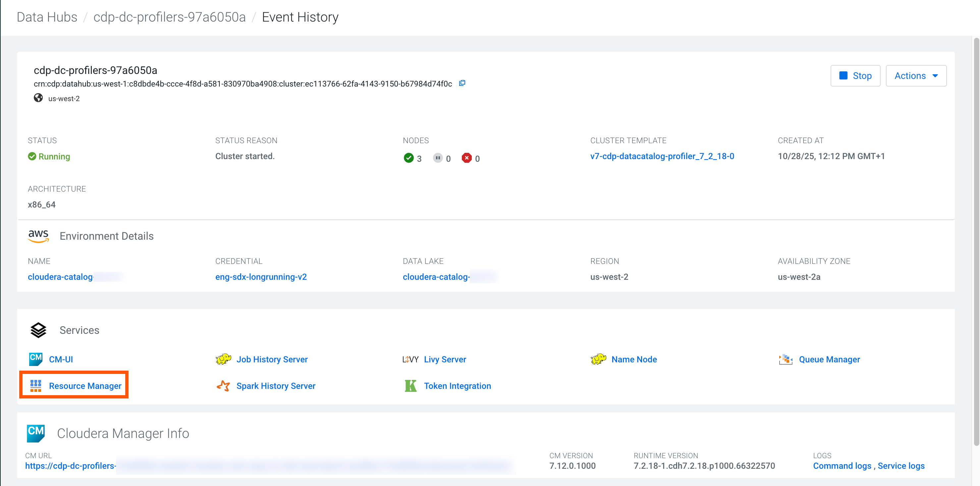
Task: Click the Name Node elephant icon
Action: [598, 359]
